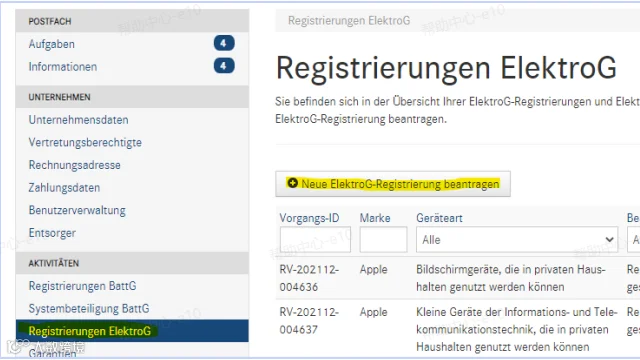This screenshot has height=360, width=640.
Task: Click the Aufgaben count badge showing 4
Action: click(x=224, y=43)
